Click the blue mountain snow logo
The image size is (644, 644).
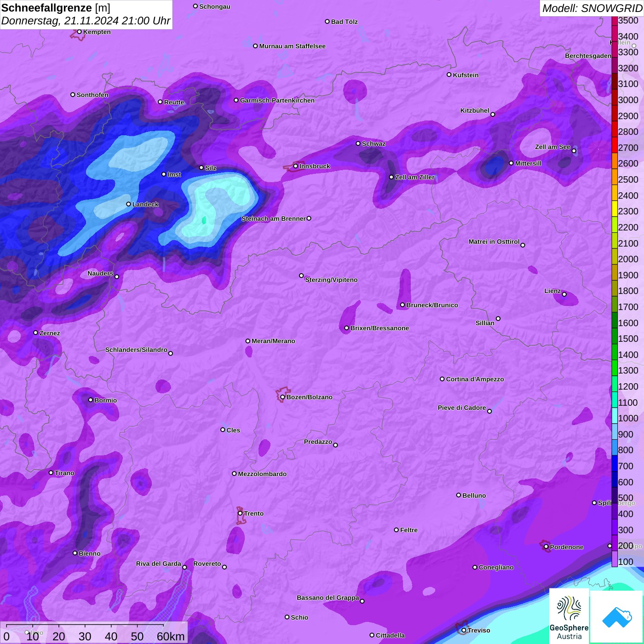point(617,617)
